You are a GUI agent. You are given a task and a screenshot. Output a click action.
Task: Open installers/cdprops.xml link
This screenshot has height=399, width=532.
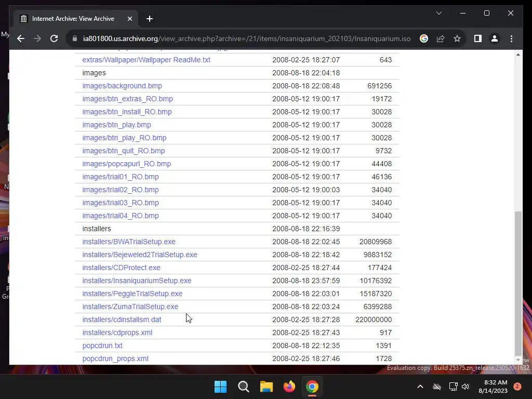(x=117, y=332)
